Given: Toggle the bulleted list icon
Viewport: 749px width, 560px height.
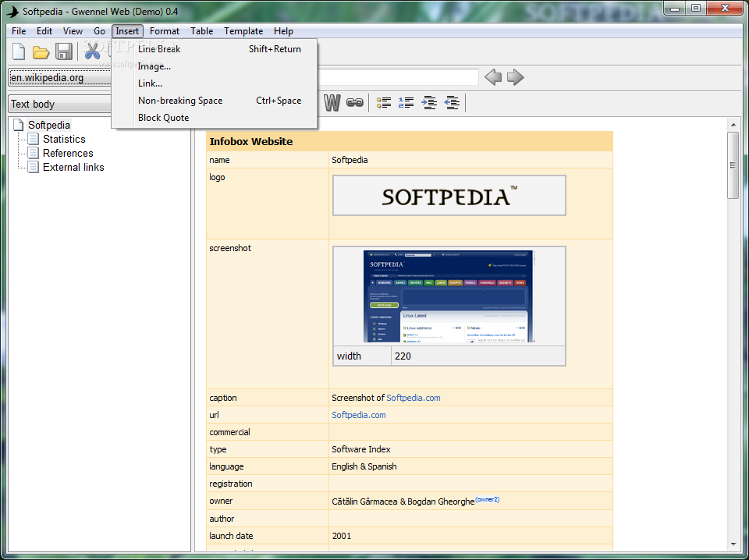Looking at the screenshot, I should [384, 102].
